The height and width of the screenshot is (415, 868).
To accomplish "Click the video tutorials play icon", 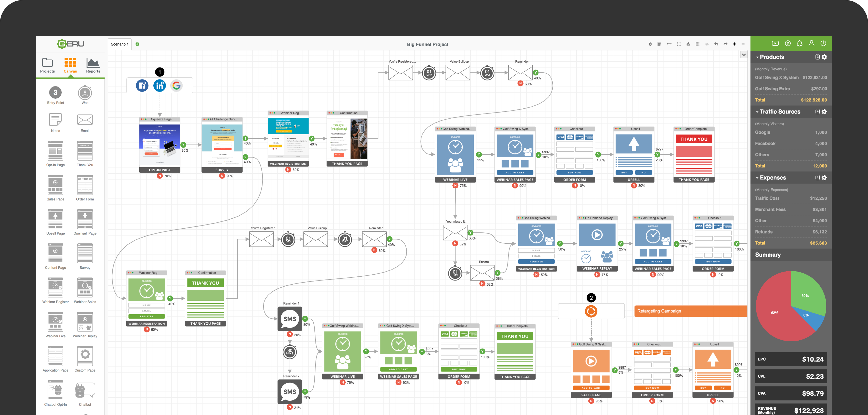I will click(775, 43).
